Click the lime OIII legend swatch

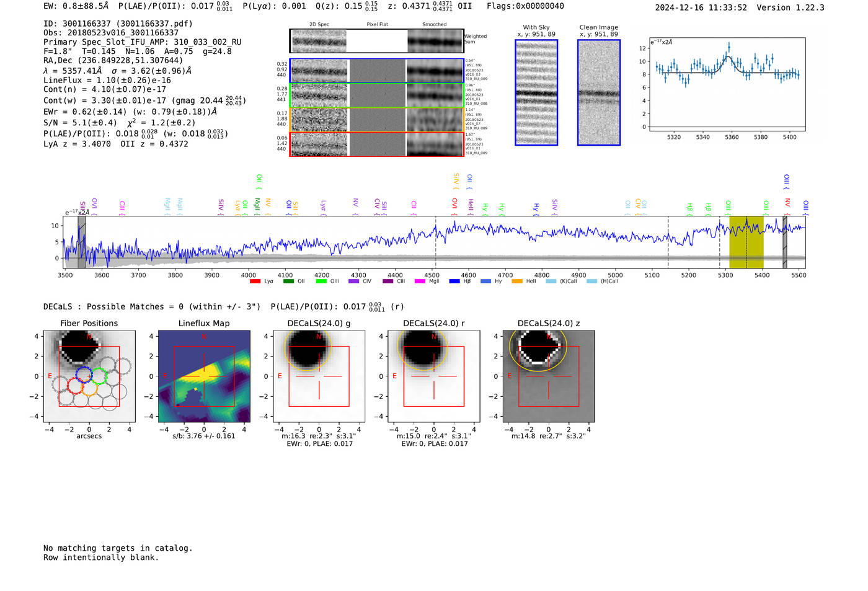click(x=321, y=282)
